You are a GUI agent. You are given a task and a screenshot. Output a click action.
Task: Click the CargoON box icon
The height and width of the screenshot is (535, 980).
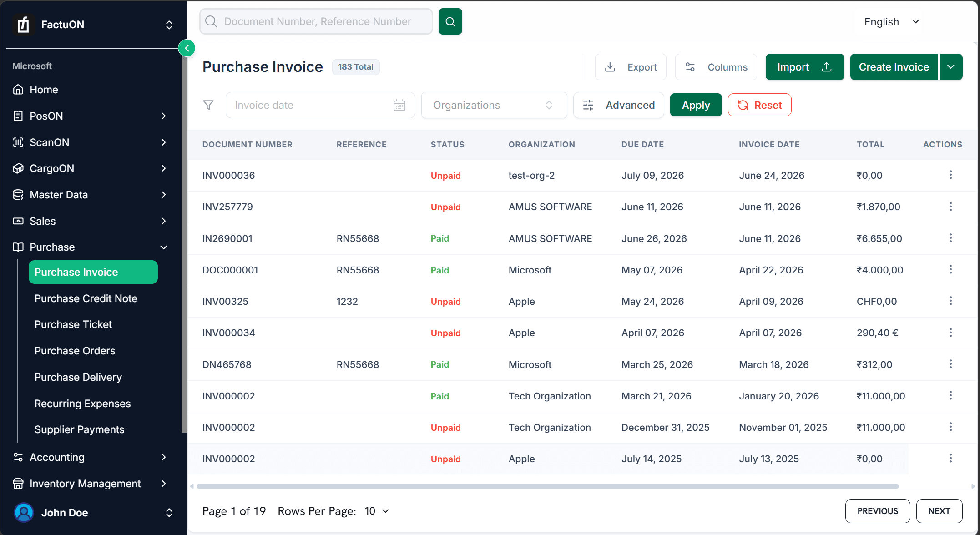18,168
